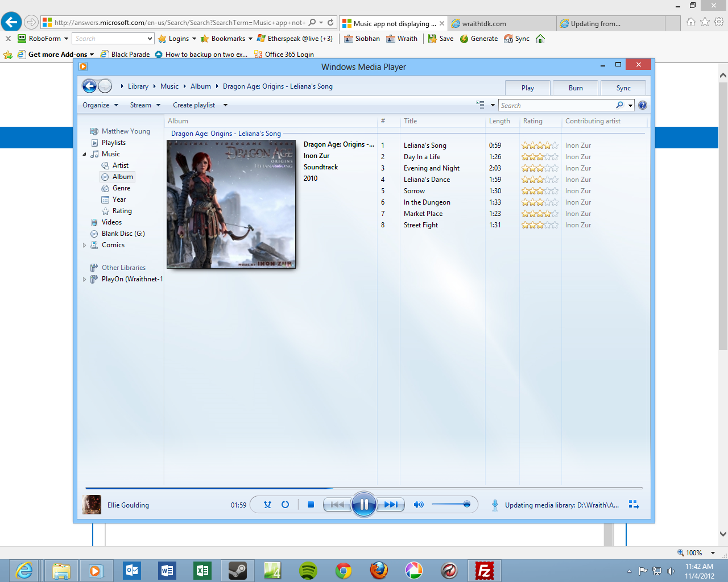Open the search options dropdown arrow
728x582 pixels.
(630, 105)
